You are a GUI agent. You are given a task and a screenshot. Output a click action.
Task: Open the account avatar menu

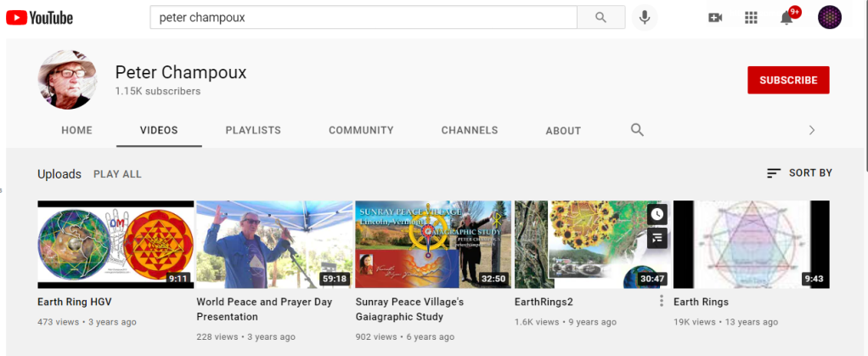click(829, 17)
